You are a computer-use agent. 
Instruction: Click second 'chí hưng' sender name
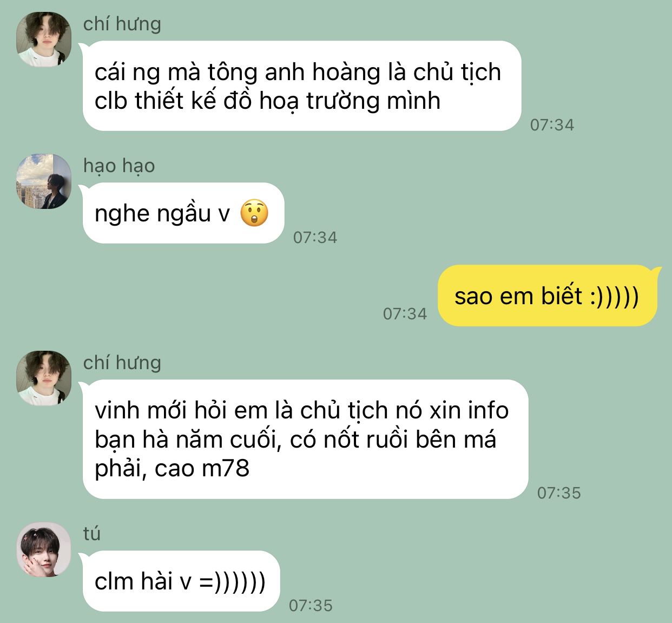[122, 363]
